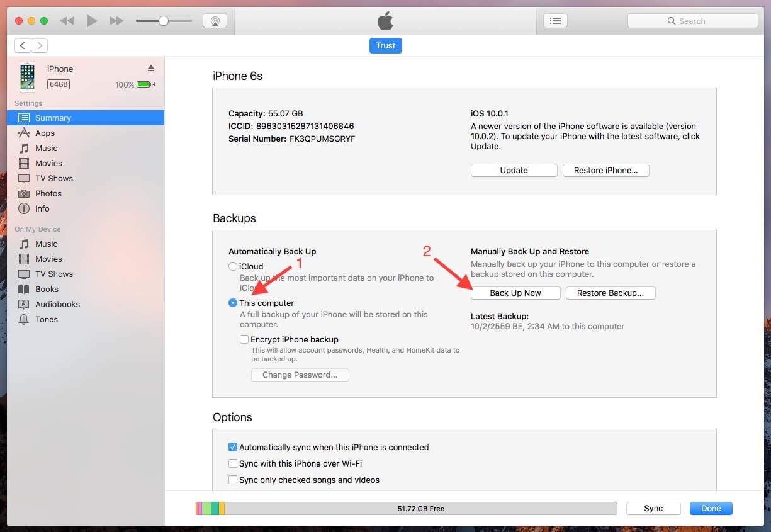Viewport: 771px width, 532px height.
Task: Open the AirPlay output button
Action: tap(215, 21)
